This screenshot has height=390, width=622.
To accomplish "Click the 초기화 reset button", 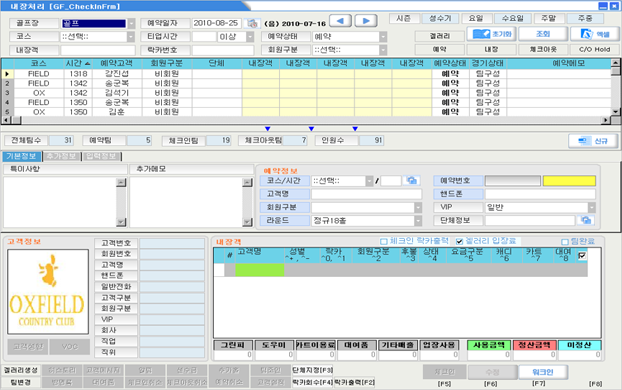I will [x=491, y=34].
